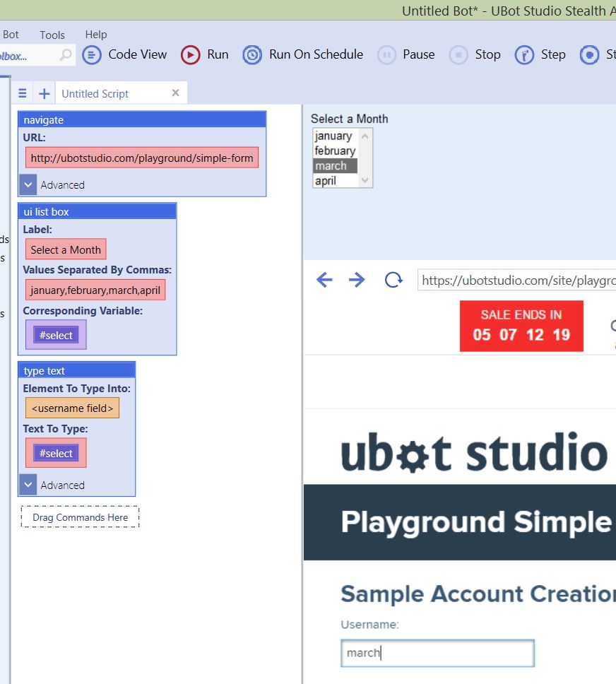Close the Untitled Script tab

point(175,93)
